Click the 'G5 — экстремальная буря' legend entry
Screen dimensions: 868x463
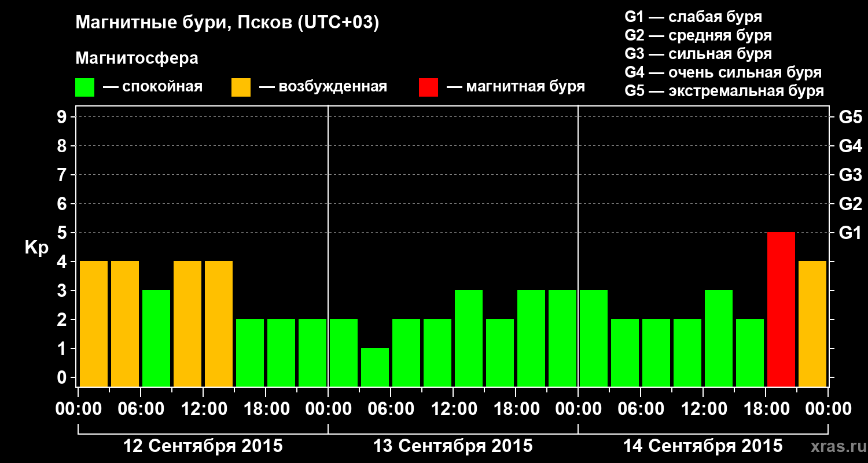coord(724,91)
